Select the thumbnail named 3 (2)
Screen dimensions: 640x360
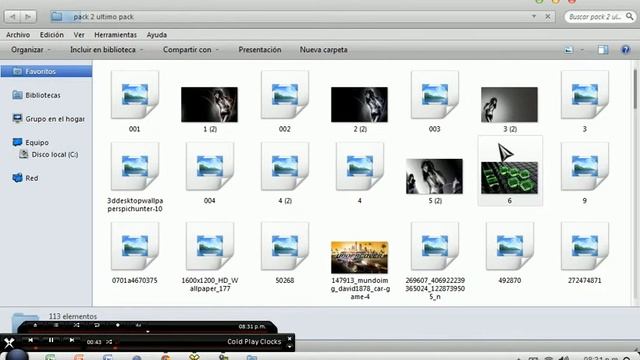pyautogui.click(x=509, y=104)
